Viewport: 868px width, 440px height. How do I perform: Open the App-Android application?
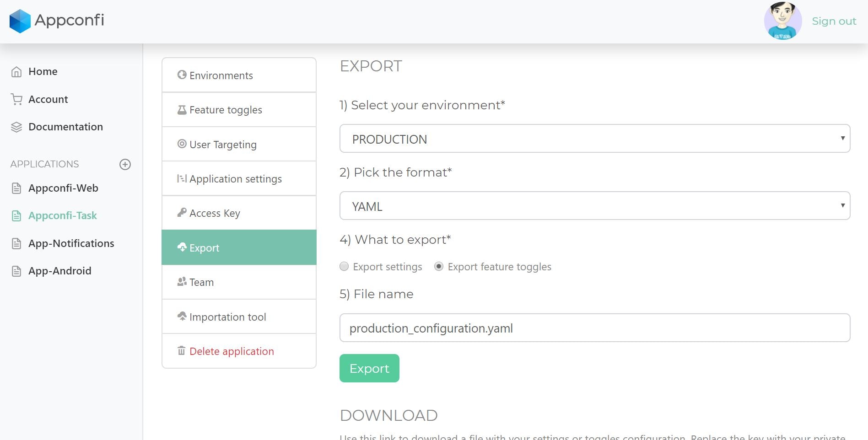coord(60,271)
